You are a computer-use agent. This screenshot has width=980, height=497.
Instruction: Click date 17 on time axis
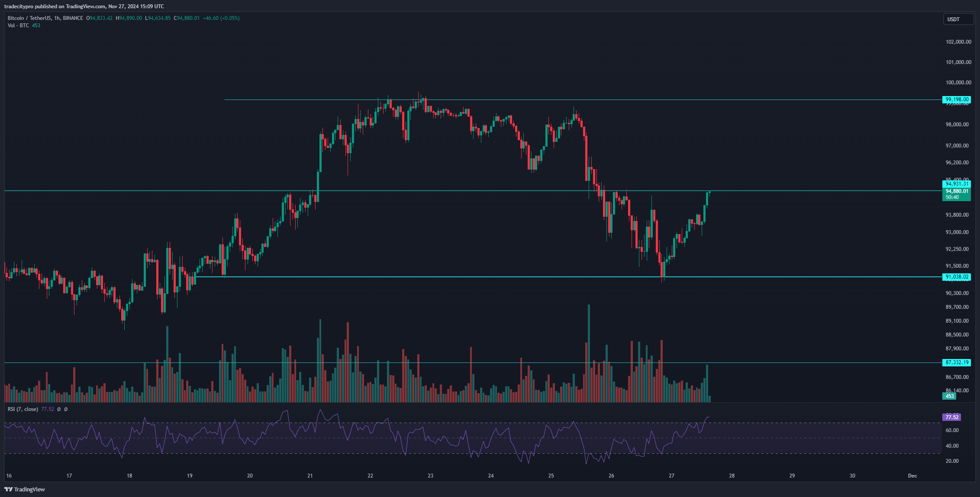point(69,476)
